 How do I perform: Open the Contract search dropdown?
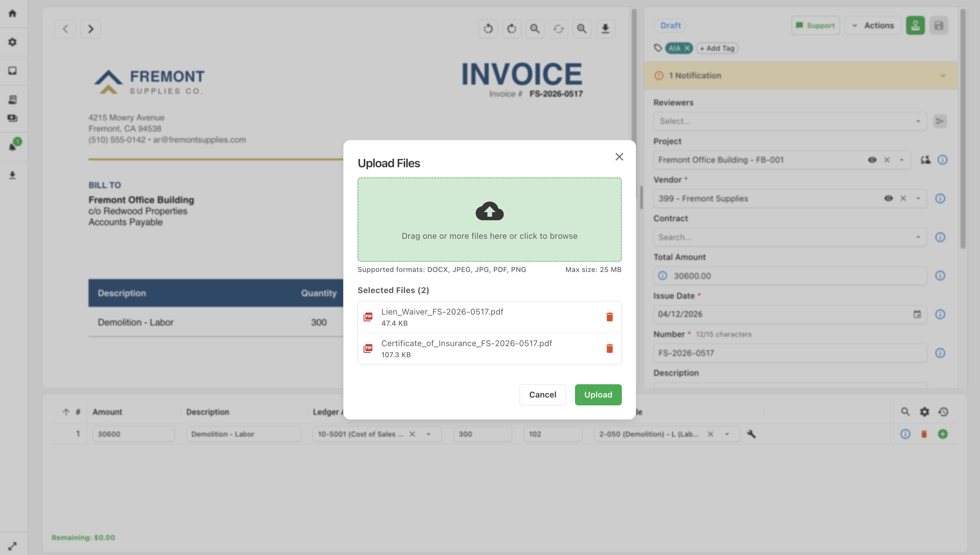click(790, 237)
